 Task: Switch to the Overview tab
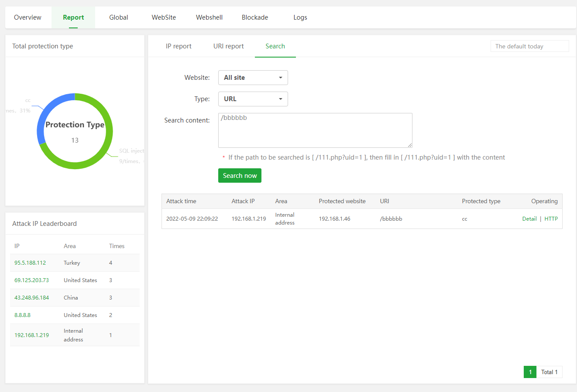[x=27, y=17]
